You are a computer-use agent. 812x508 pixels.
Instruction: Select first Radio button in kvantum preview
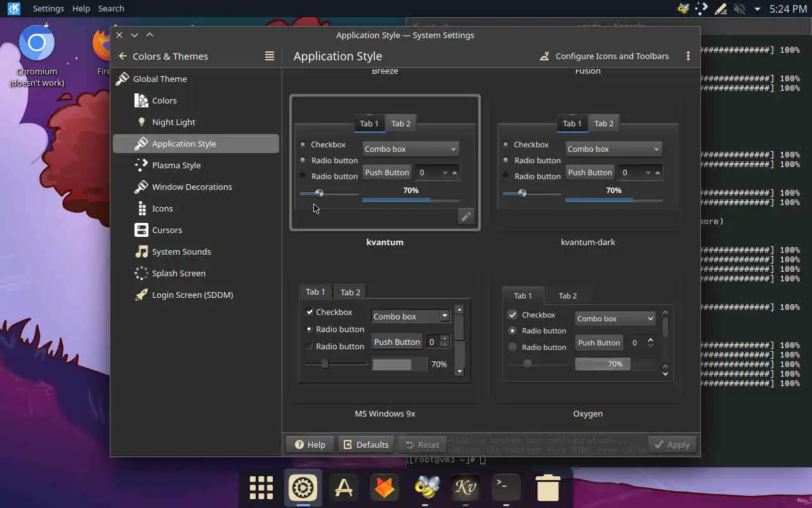pos(329,161)
